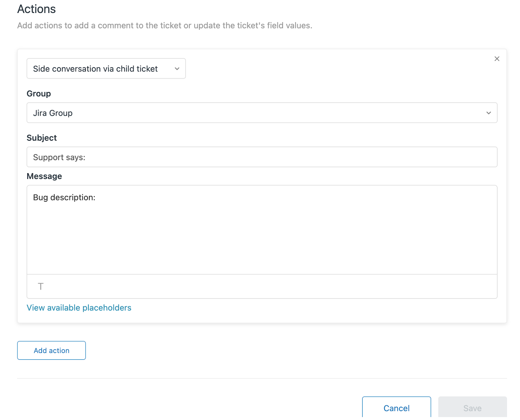Open the View available placeholders link
The image size is (520, 420).
[x=79, y=308]
